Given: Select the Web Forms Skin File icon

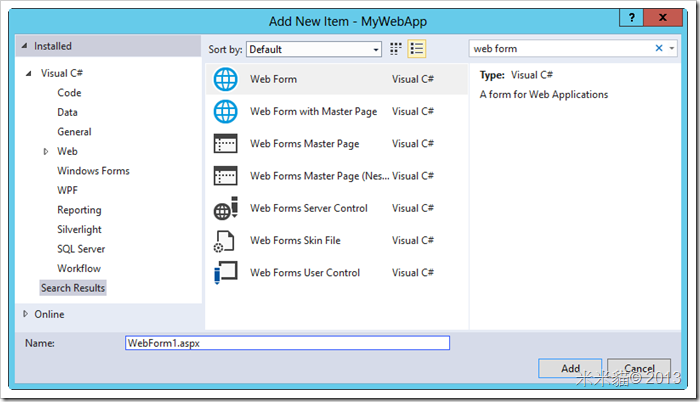Looking at the screenshot, I should tap(224, 241).
